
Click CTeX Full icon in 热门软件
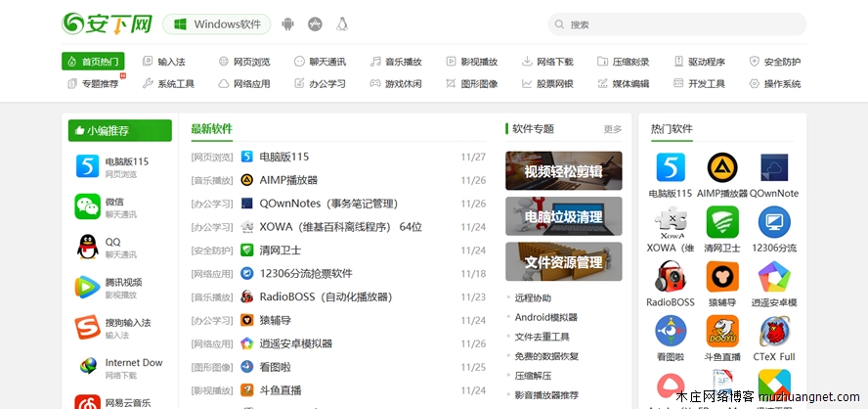774,331
